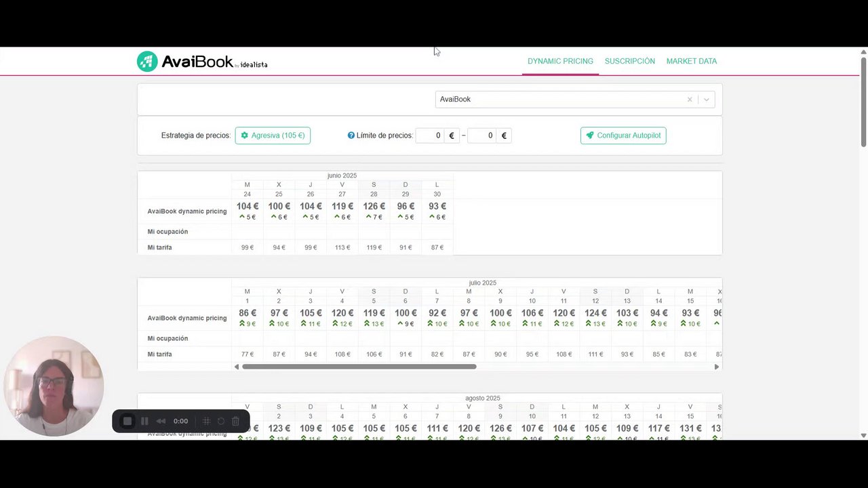Focus the minimum price limit field
The width and height of the screenshot is (868, 488).
[x=429, y=136]
